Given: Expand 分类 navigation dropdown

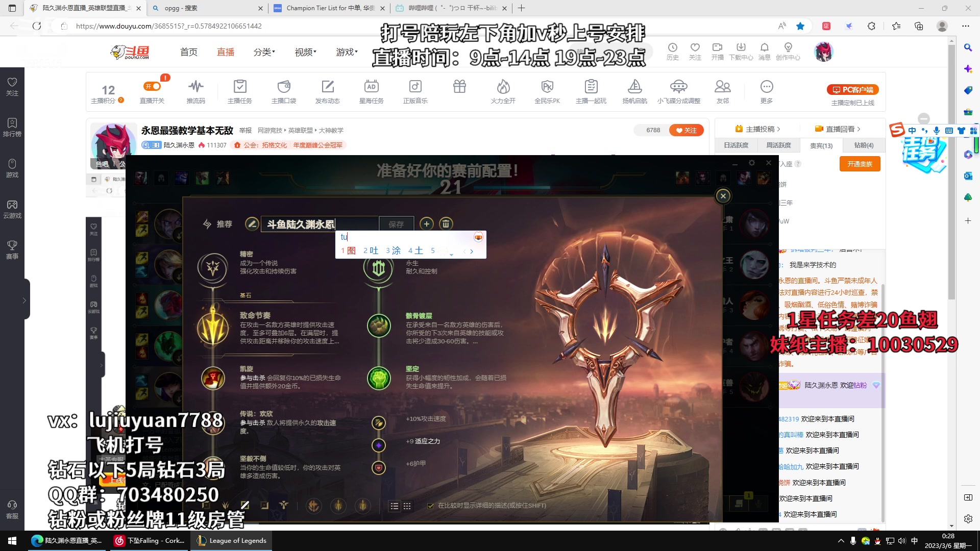Looking at the screenshot, I should point(264,52).
